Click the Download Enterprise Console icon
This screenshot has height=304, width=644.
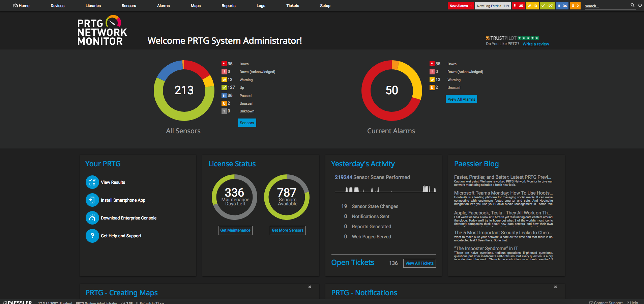(x=92, y=218)
